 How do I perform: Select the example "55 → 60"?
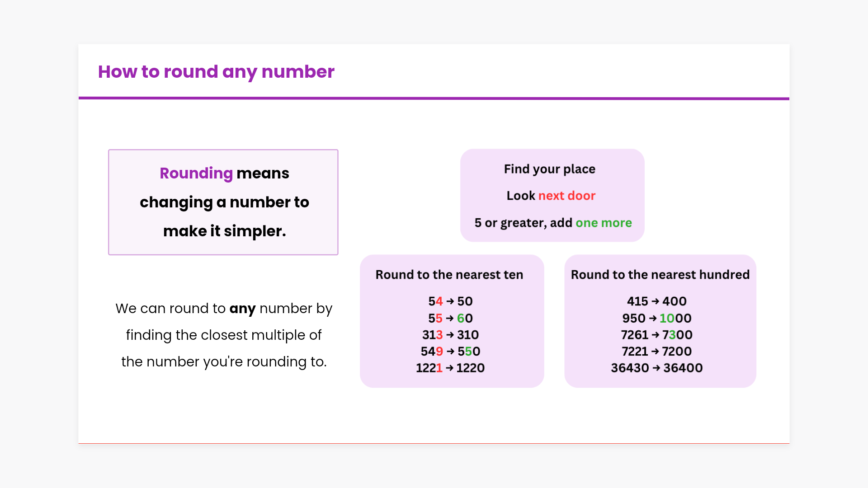[x=450, y=319]
